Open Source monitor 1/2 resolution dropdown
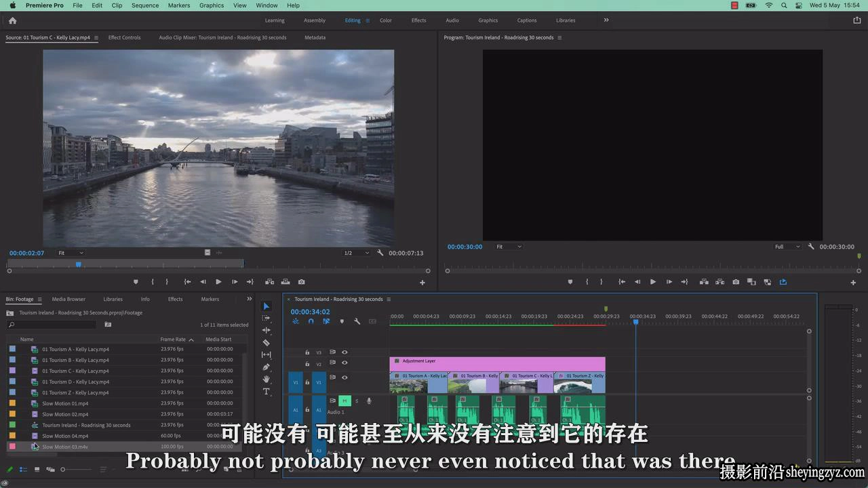 pyautogui.click(x=356, y=253)
